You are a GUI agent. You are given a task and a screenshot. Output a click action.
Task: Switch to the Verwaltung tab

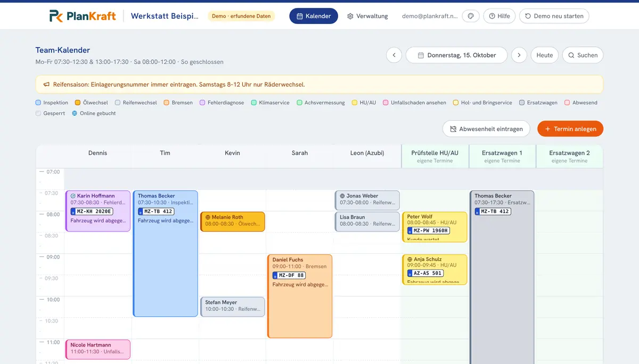(x=367, y=16)
